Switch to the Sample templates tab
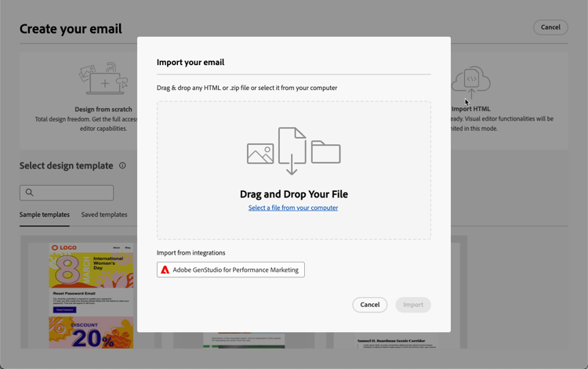588x369 pixels. tap(45, 215)
